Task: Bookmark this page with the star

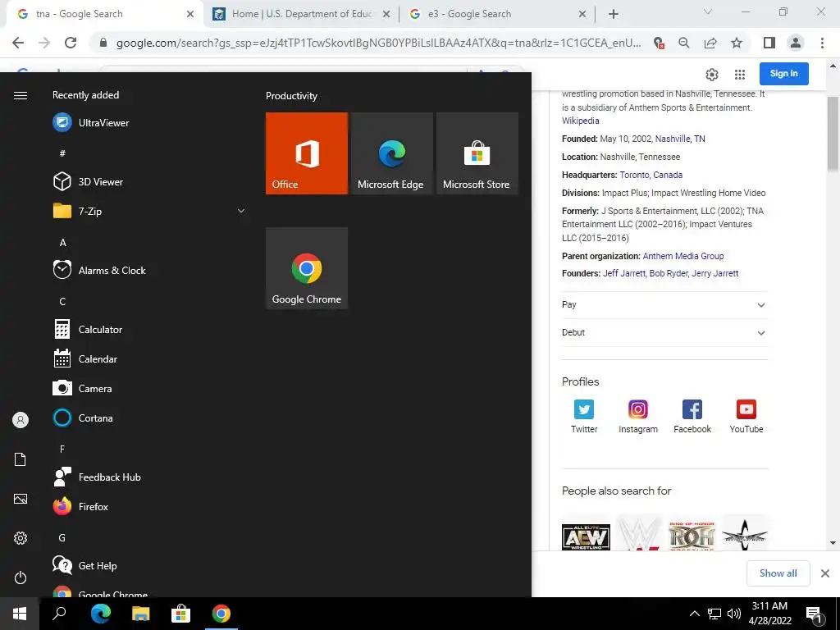Action: click(737, 43)
